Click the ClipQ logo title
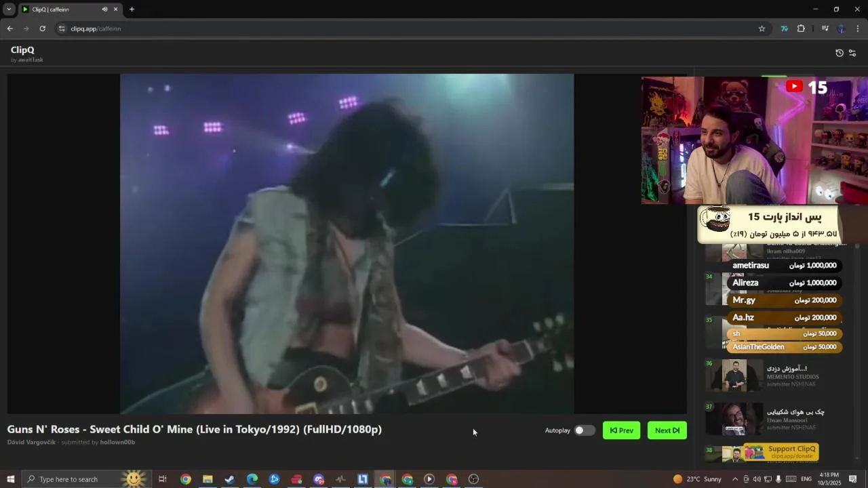The width and height of the screenshot is (868, 488). click(x=22, y=50)
